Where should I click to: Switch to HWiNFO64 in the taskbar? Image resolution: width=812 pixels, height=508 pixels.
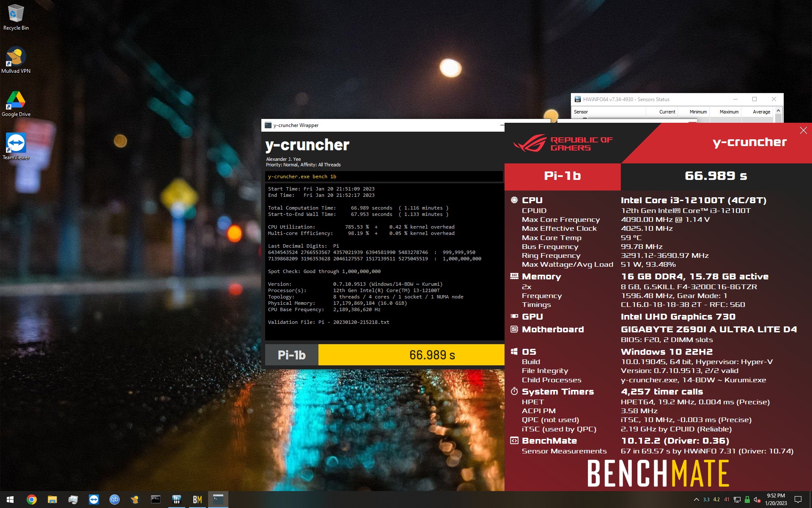tap(176, 500)
